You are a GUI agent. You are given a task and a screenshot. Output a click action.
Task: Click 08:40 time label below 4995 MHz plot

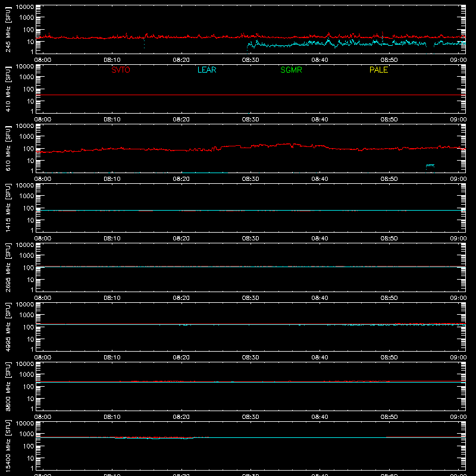click(x=320, y=358)
